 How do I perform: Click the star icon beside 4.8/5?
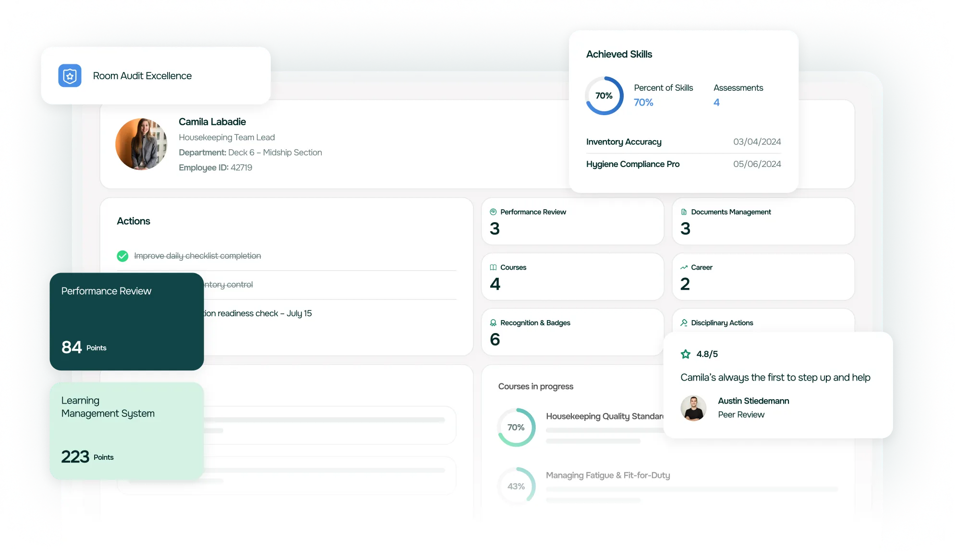click(x=686, y=354)
